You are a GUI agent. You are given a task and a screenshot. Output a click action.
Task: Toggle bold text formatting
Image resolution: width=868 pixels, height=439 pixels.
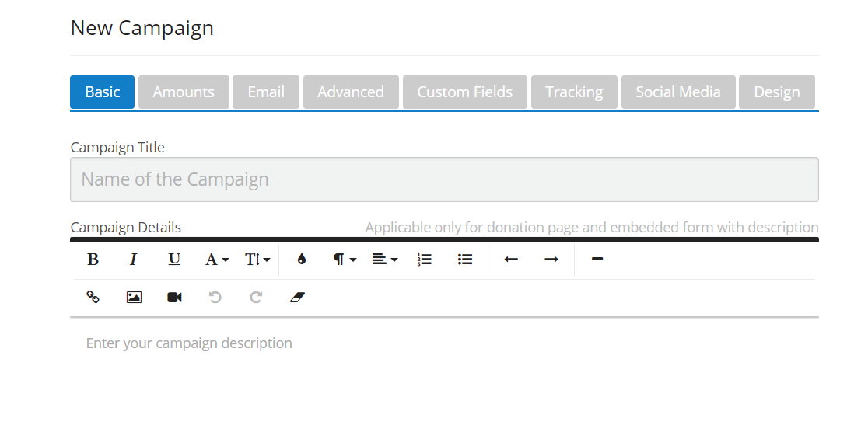point(93,260)
